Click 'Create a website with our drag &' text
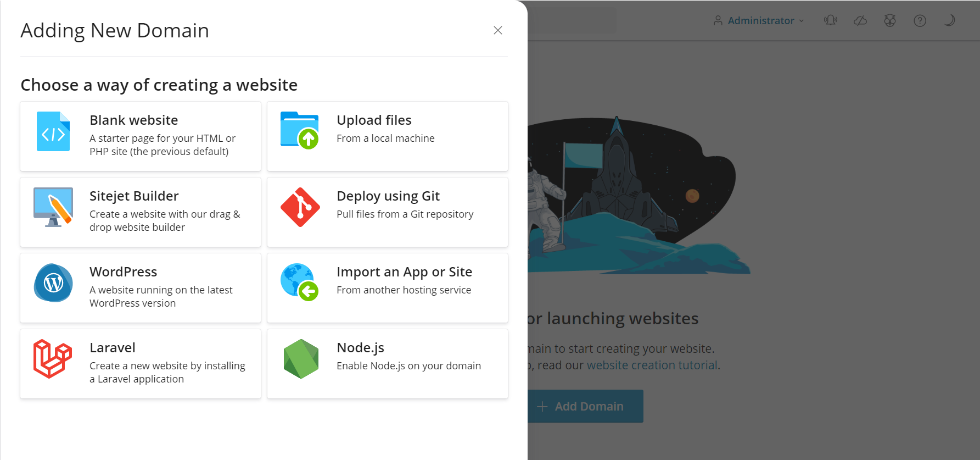Image resolution: width=980 pixels, height=460 pixels. [x=165, y=214]
